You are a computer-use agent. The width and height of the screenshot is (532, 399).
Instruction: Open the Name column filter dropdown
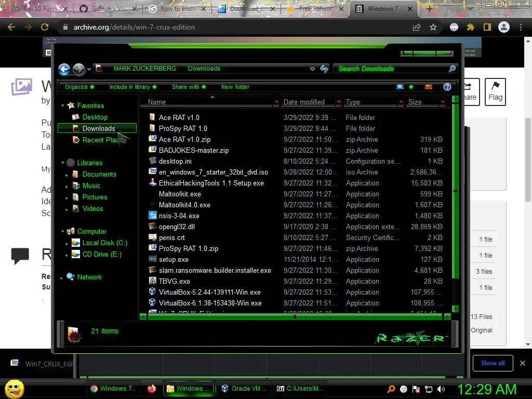click(x=276, y=102)
